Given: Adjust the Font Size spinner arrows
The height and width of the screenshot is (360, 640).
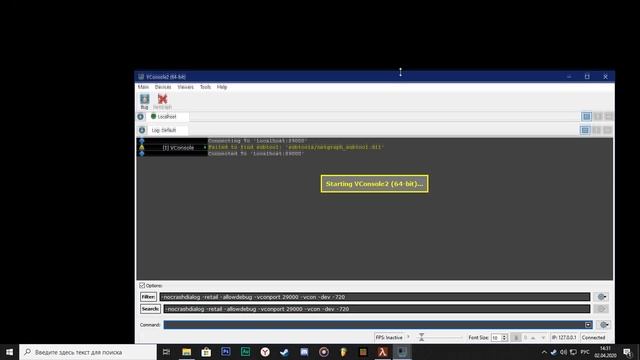Looking at the screenshot, I should pos(504,338).
